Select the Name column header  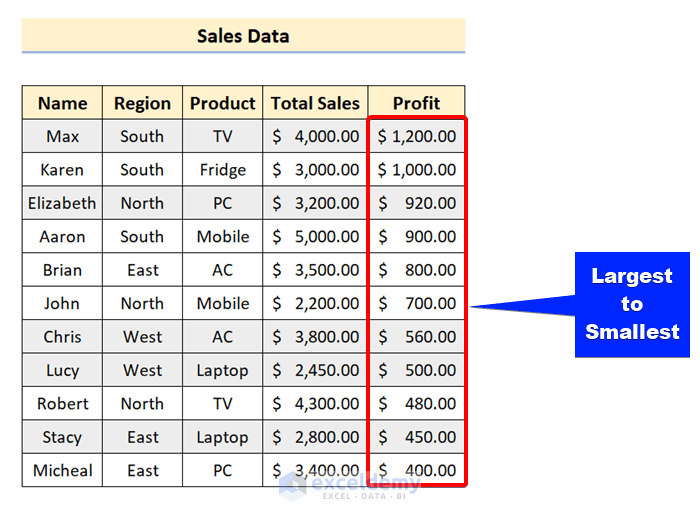pos(62,103)
